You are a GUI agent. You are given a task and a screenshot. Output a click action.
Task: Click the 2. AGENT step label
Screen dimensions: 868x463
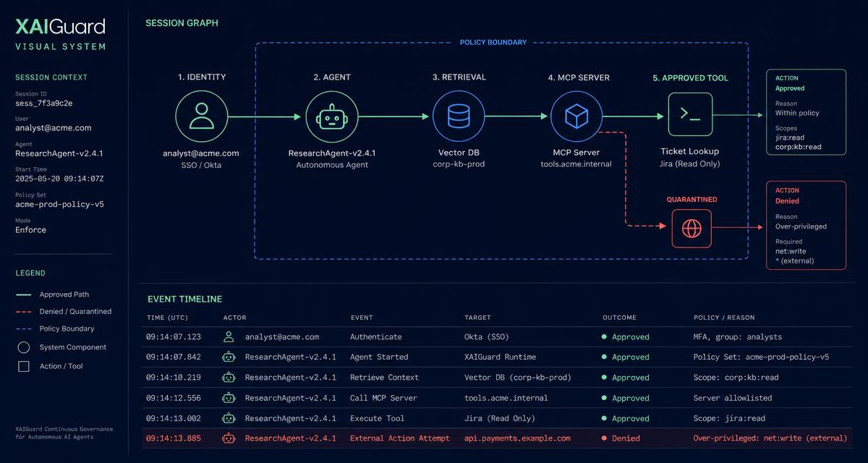[x=332, y=77]
